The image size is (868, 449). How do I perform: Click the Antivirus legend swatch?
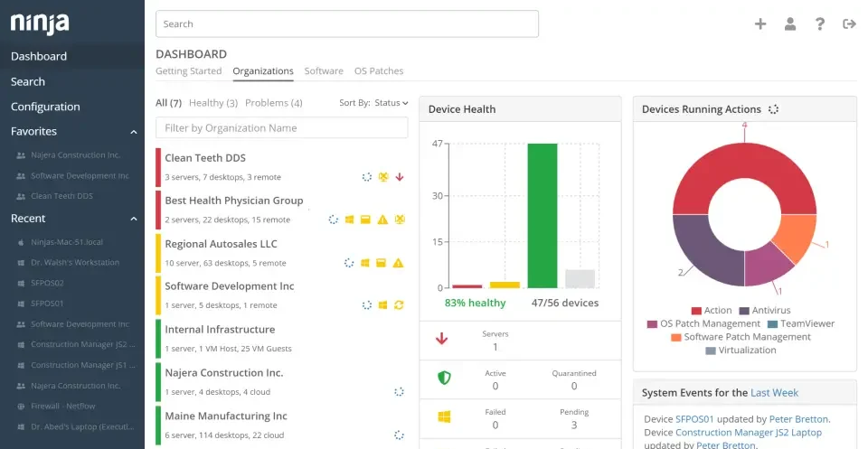click(744, 311)
